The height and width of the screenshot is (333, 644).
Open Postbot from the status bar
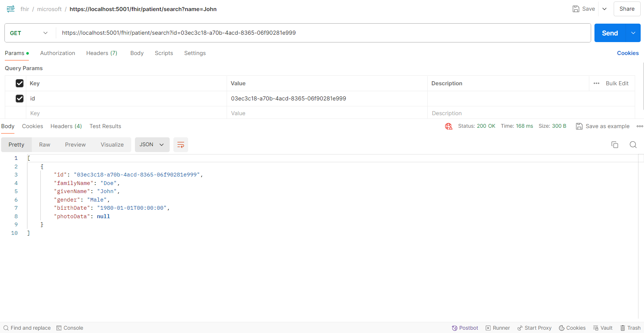(465, 328)
